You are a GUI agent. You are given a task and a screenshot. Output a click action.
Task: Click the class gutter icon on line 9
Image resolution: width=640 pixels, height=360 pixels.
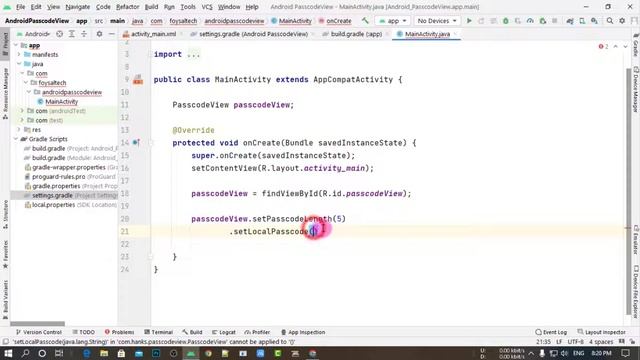pos(138,80)
